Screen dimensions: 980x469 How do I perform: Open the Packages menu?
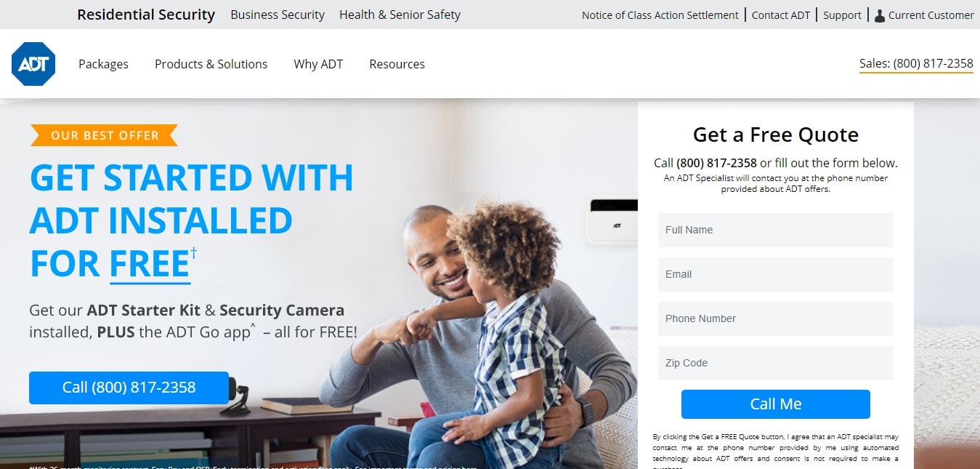[x=103, y=64]
